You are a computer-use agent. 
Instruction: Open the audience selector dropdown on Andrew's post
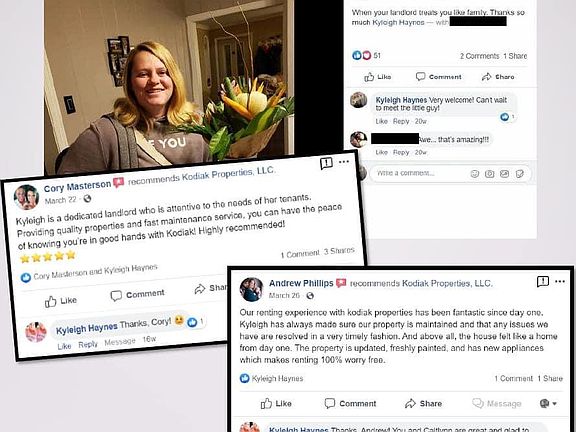548,404
